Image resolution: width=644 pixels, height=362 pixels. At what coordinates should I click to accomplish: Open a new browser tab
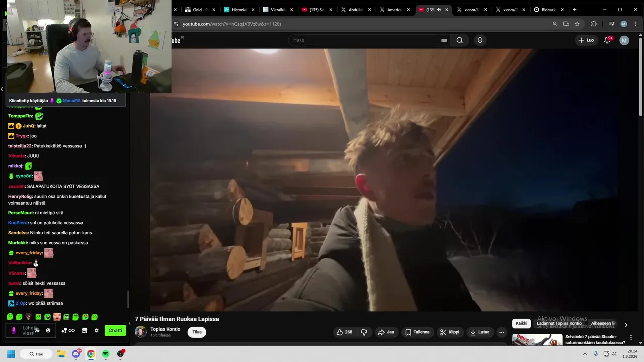(x=574, y=10)
